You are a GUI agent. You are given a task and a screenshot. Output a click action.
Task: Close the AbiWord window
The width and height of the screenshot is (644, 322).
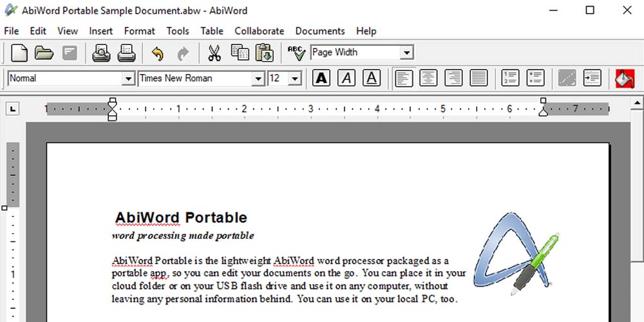(627, 10)
